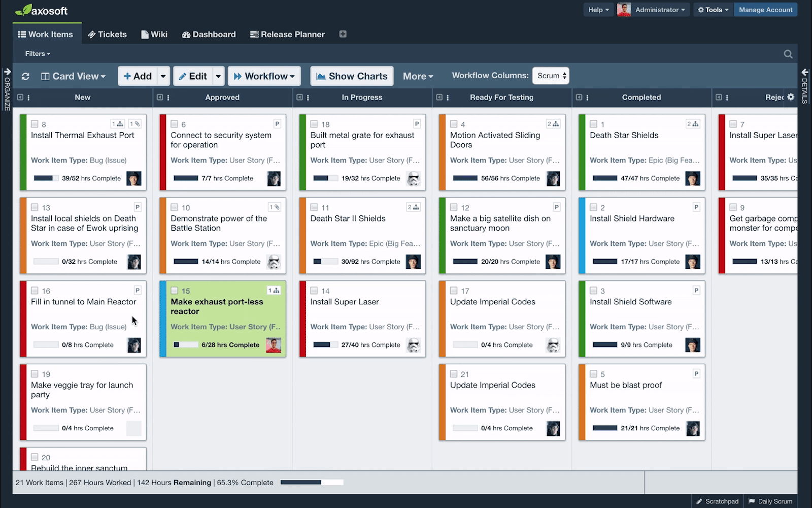Select checkbox on card 4
This screenshot has width=812, height=508.
[x=454, y=124]
